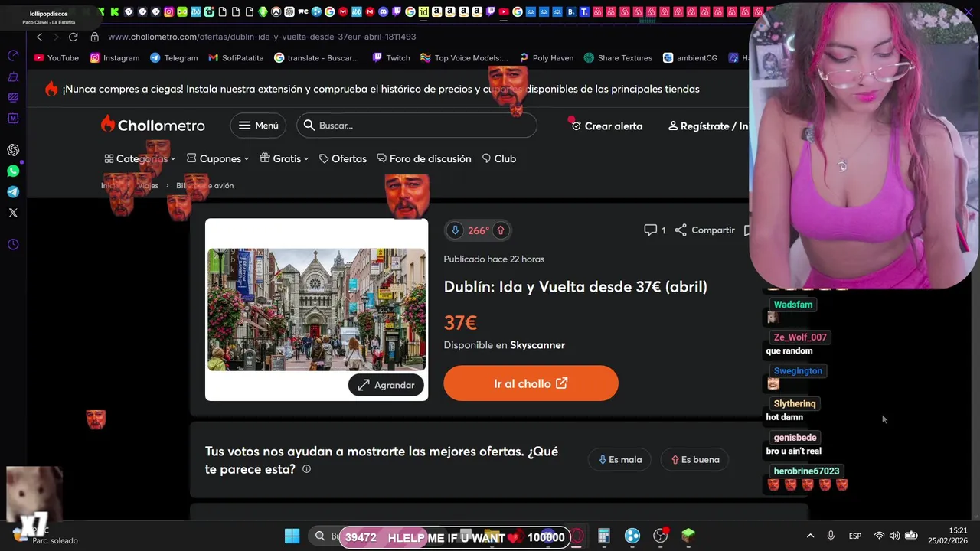Open the Instagram bookmark
This screenshot has width=980, height=551.
coord(115,57)
